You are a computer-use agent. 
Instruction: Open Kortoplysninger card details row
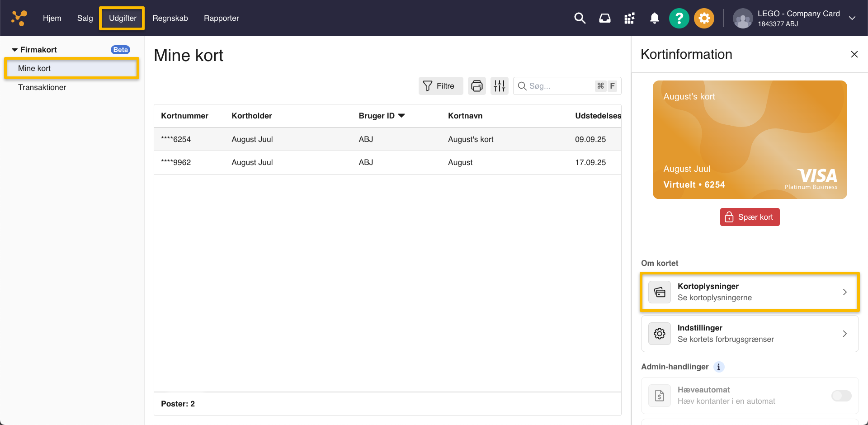(750, 292)
